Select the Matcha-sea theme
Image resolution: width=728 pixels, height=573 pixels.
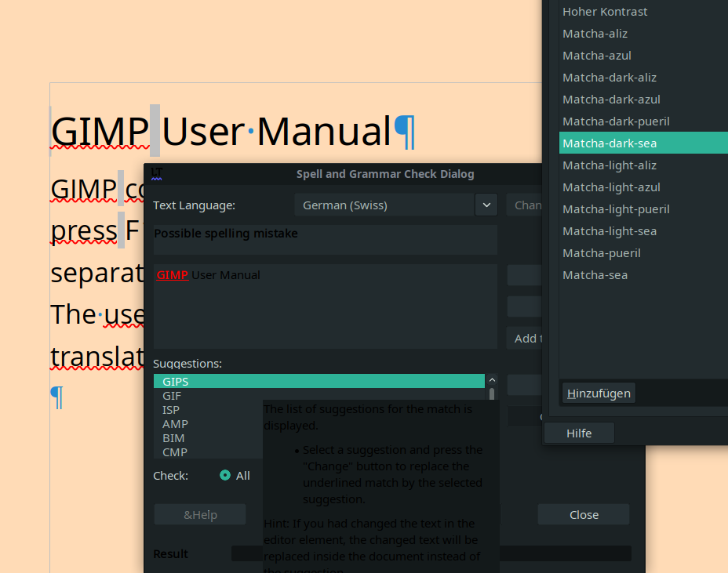pyautogui.click(x=595, y=275)
